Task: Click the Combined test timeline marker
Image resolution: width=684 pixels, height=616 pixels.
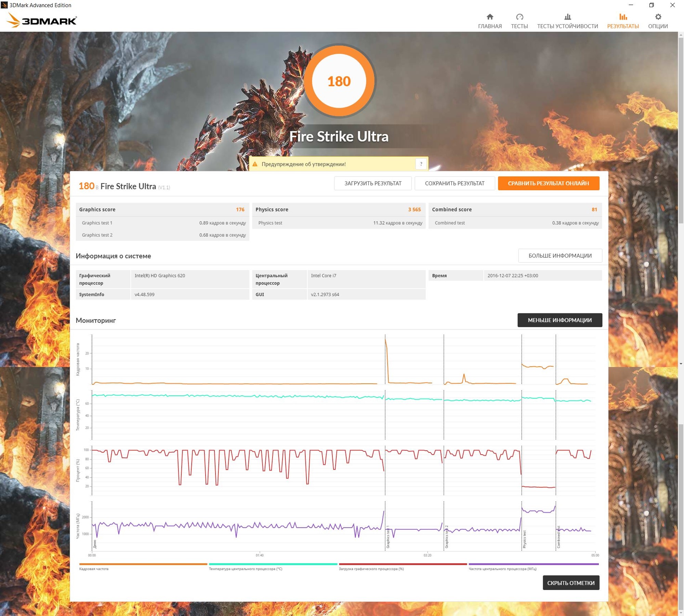Action: point(558,537)
